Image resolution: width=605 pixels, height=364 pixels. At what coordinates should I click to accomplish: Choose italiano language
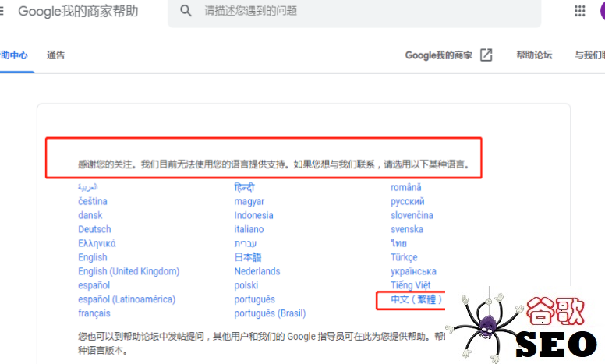[249, 229]
